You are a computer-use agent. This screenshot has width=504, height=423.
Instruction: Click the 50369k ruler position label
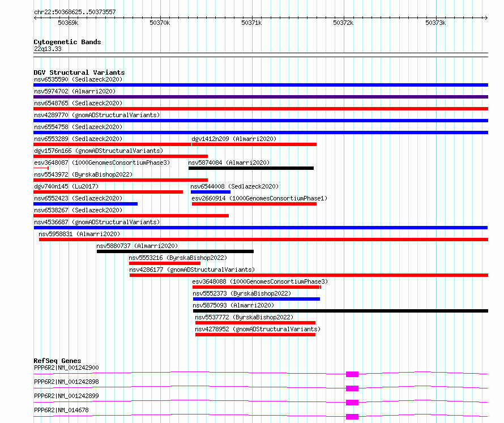(68, 23)
